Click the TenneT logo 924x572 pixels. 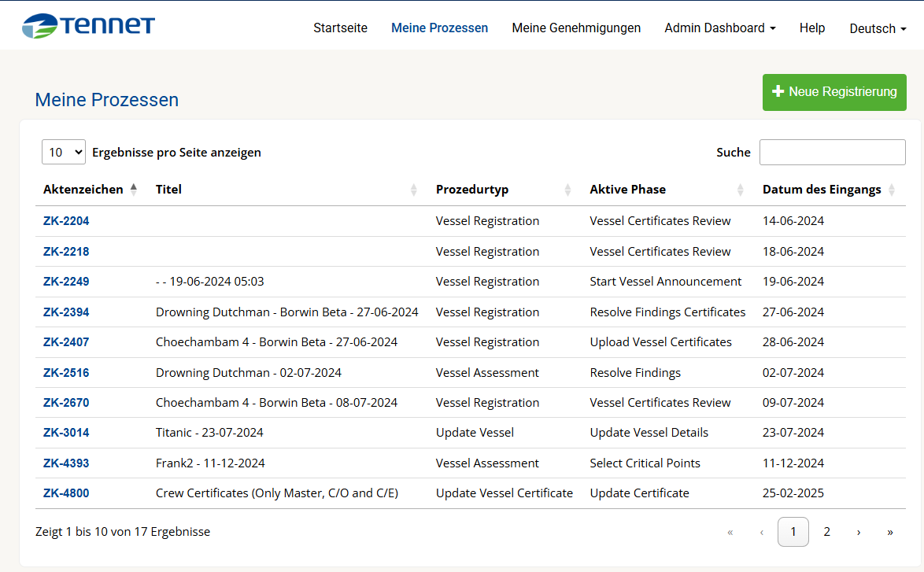88,26
